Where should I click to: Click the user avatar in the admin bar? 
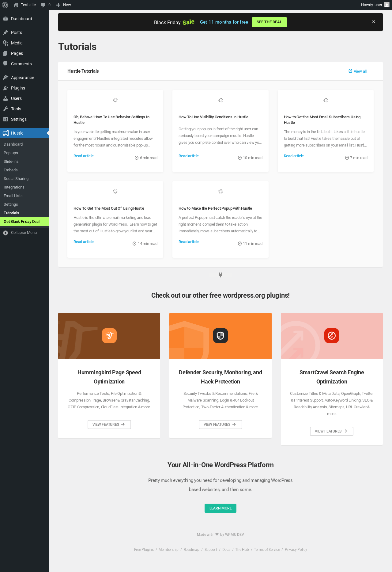coord(387,5)
